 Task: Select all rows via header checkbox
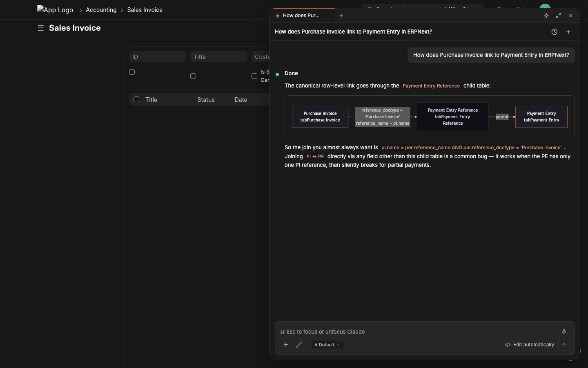[136, 99]
